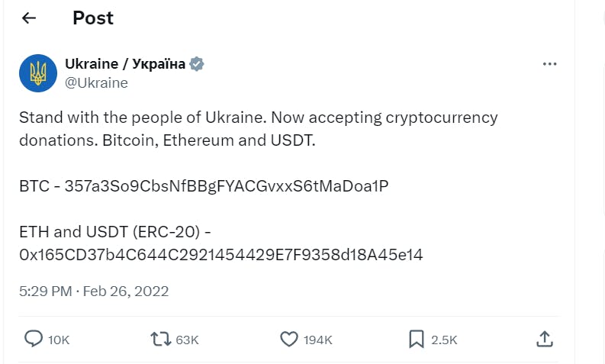The height and width of the screenshot is (364, 605).
Task: Like the post with the heart icon
Action: tap(288, 338)
